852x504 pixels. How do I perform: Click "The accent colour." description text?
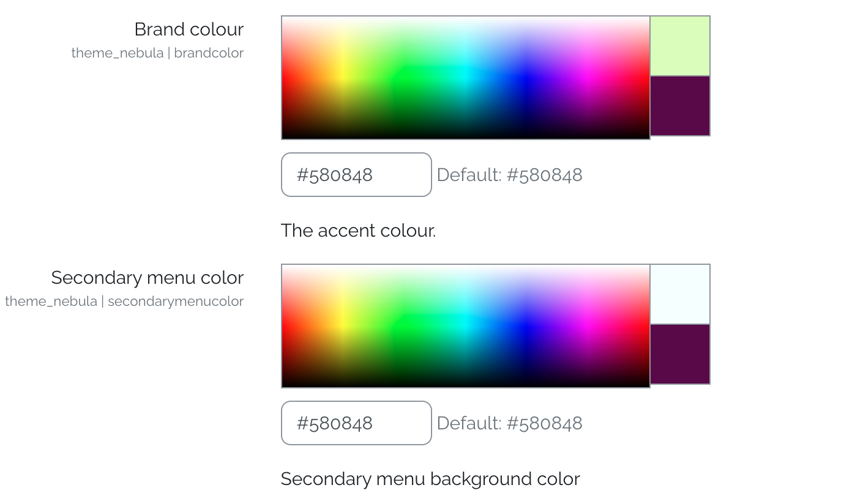pyautogui.click(x=358, y=231)
